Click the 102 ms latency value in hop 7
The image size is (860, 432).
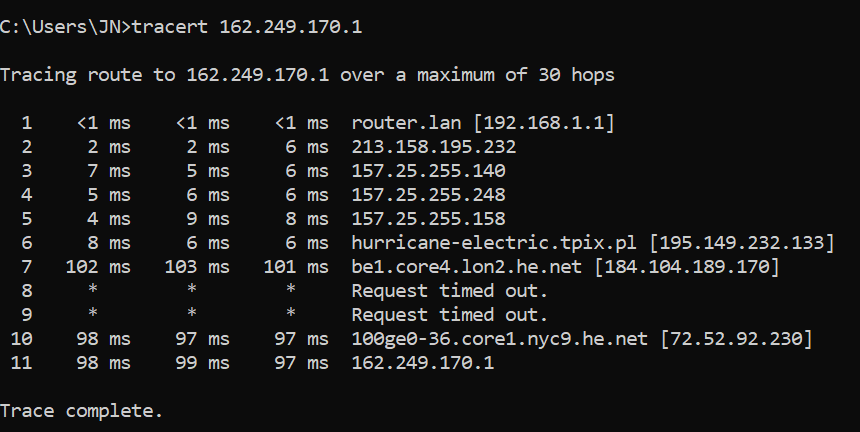click(98, 267)
